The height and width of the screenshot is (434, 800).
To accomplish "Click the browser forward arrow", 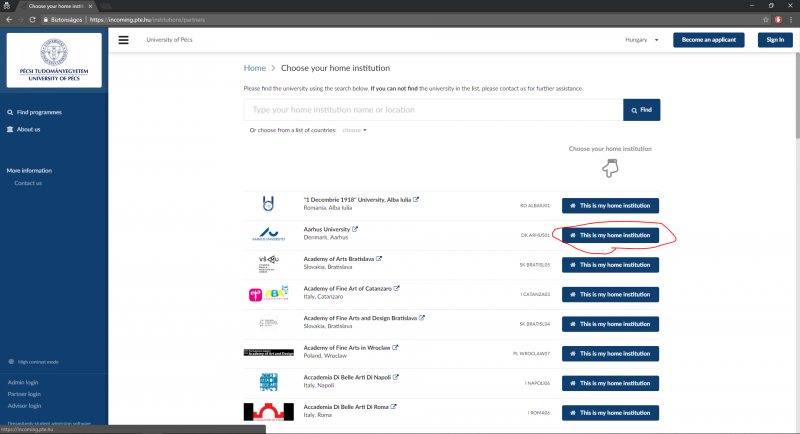I will click(x=20, y=19).
